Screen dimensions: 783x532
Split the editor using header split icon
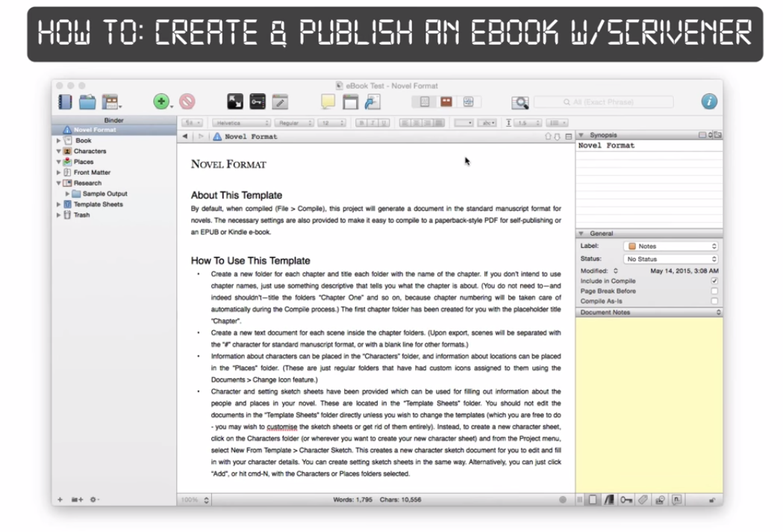[568, 137]
